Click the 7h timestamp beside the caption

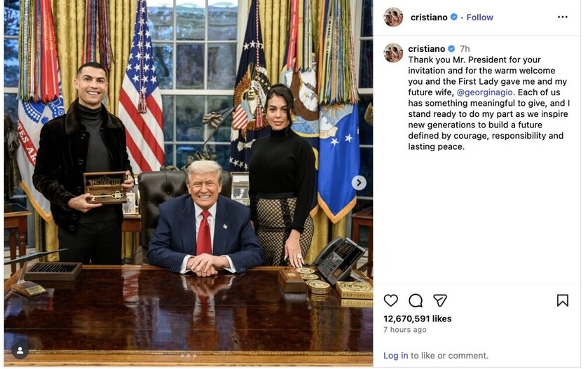tap(465, 49)
